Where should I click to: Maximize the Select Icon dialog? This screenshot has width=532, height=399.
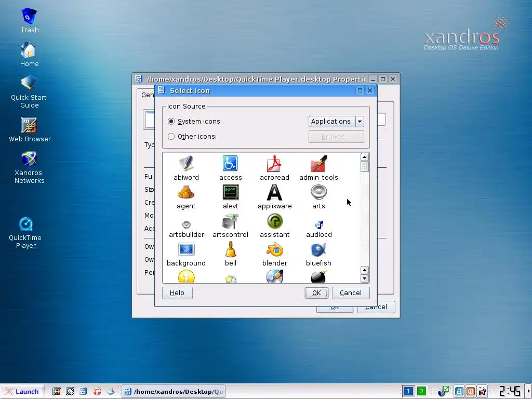click(360, 90)
